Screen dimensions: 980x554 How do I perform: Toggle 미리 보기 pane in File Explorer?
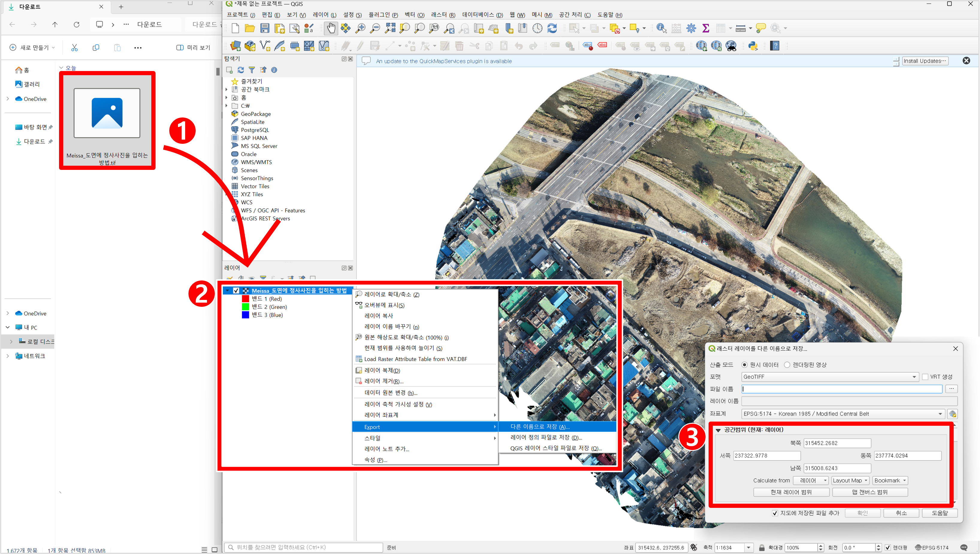[x=193, y=48]
